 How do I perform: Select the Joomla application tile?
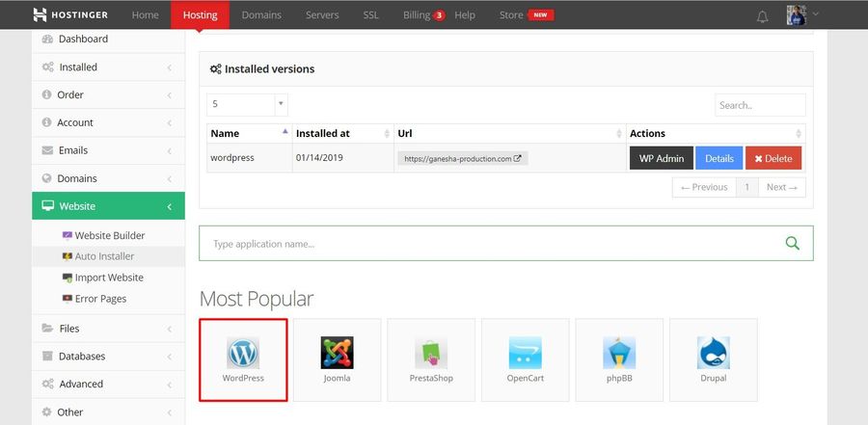pos(338,359)
